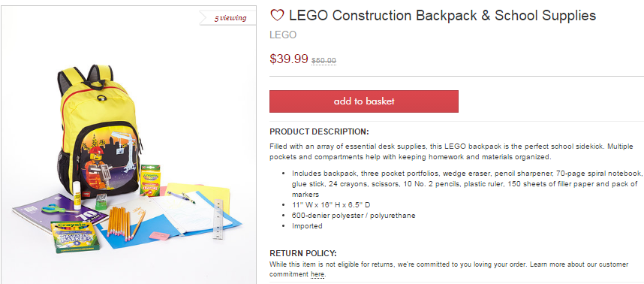Click the PRODUCT DESCRIPTION heading
This screenshot has height=284, width=644.
click(319, 132)
